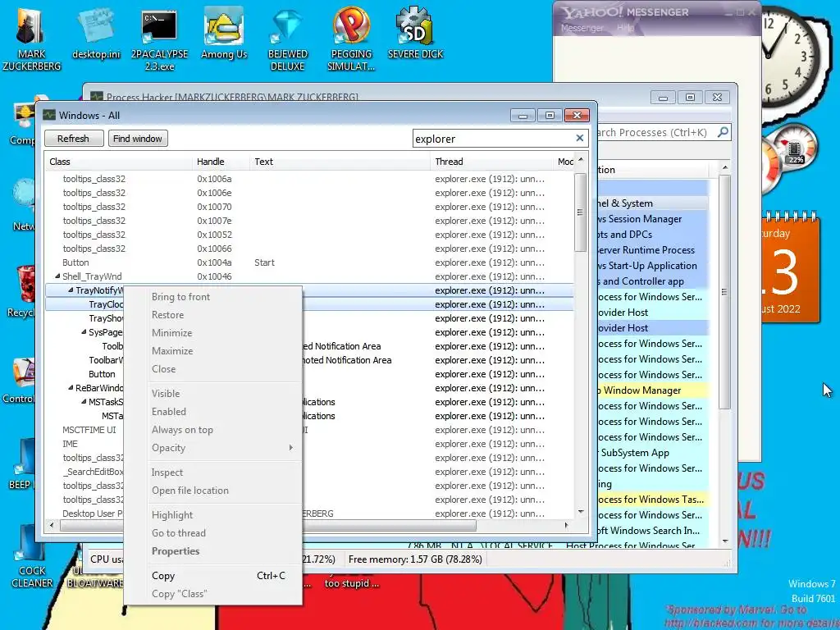Click the Process Hacker search magnifier icon
Screen dimensions: 840x630
click(x=723, y=132)
